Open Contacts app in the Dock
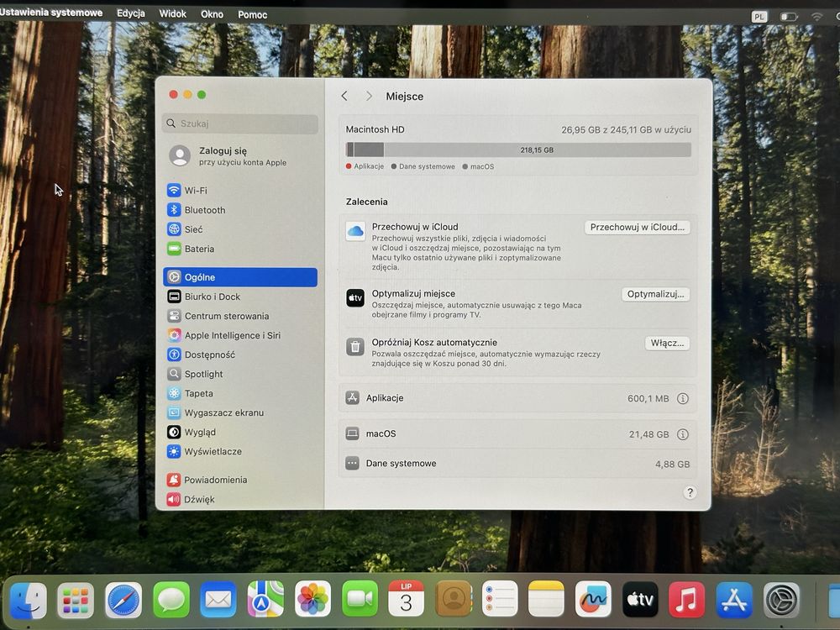 (454, 600)
